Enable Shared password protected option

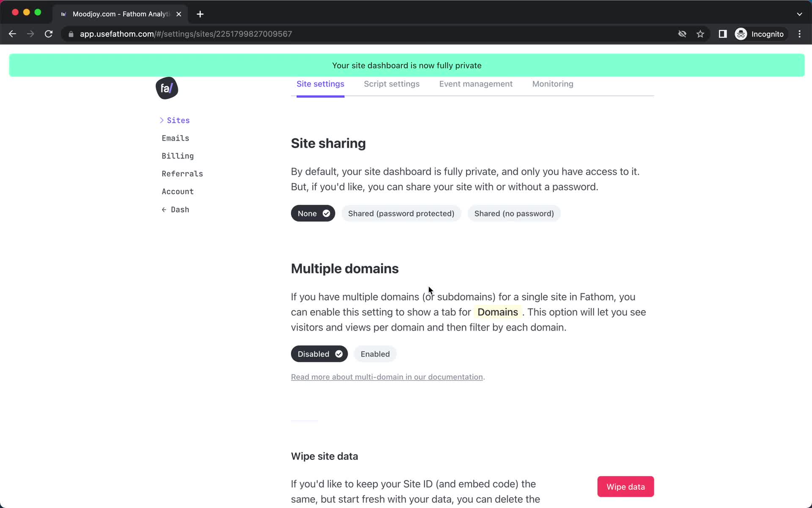click(401, 213)
